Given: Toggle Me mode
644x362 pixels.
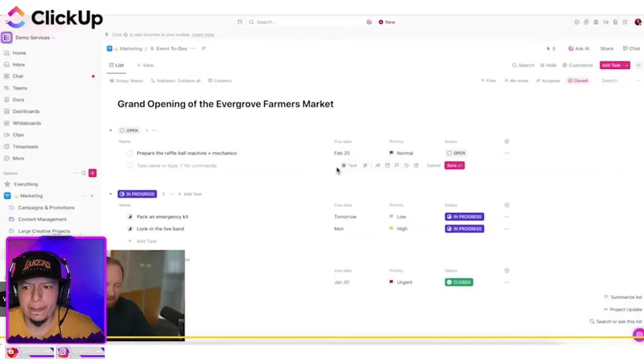Looking at the screenshot, I should click(x=516, y=80).
